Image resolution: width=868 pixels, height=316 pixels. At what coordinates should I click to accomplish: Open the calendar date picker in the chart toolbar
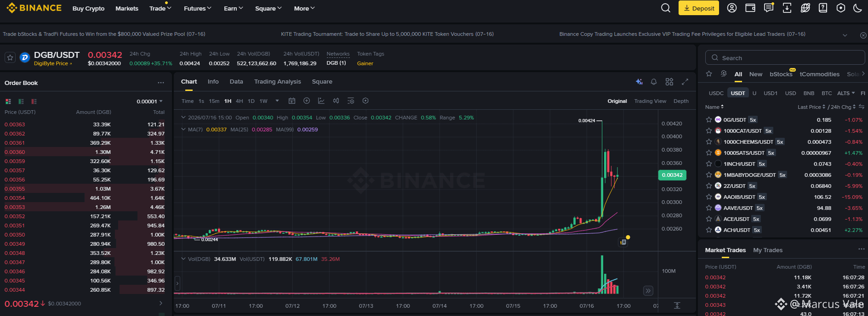tap(291, 101)
